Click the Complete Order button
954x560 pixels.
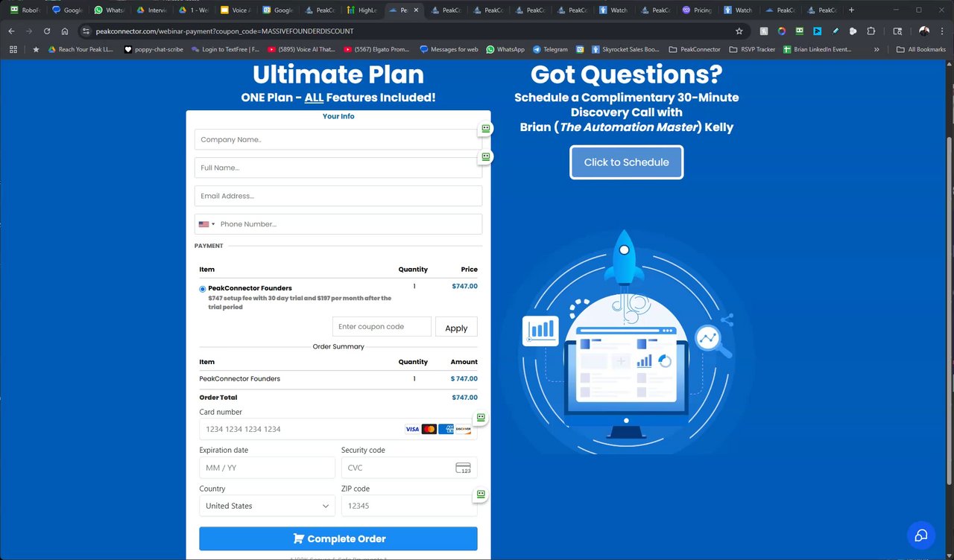click(x=338, y=538)
